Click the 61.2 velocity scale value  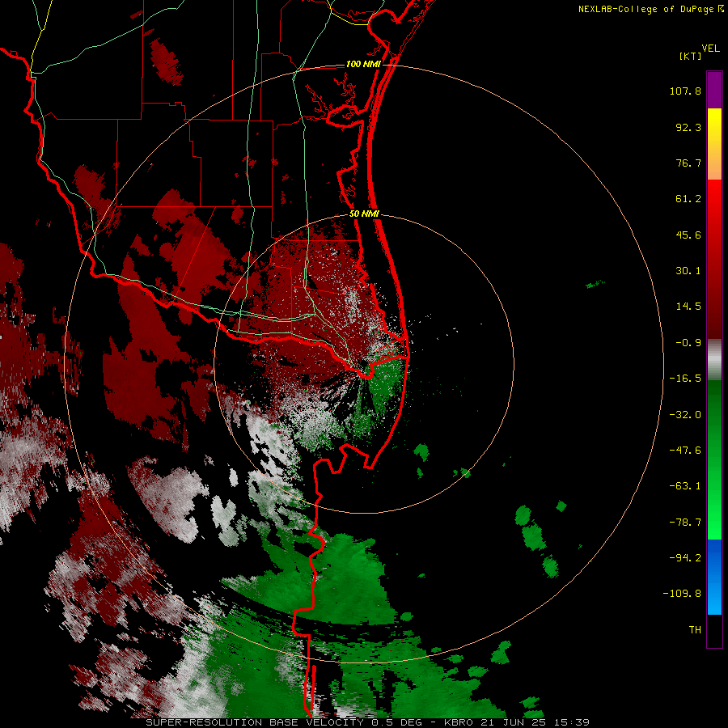[688, 199]
